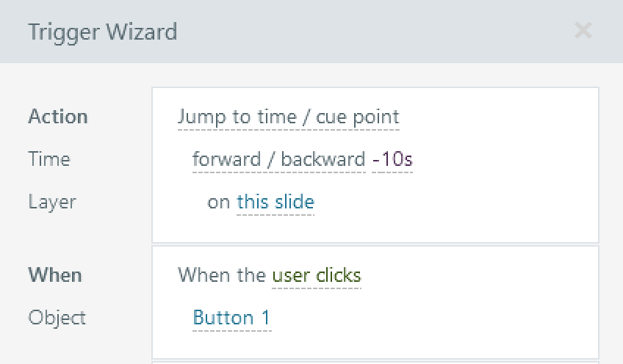The width and height of the screenshot is (623, 364).
Task: Click blank area right of 'user clicks'
Action: point(478,275)
